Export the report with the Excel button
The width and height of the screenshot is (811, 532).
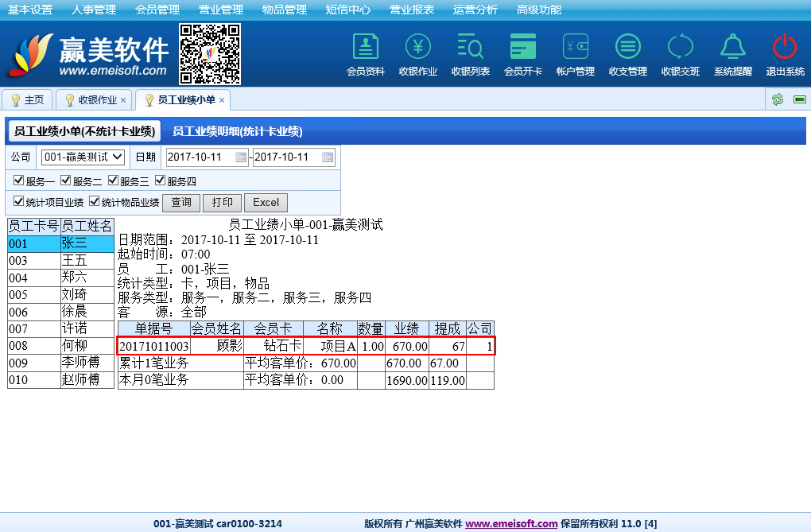coord(266,203)
